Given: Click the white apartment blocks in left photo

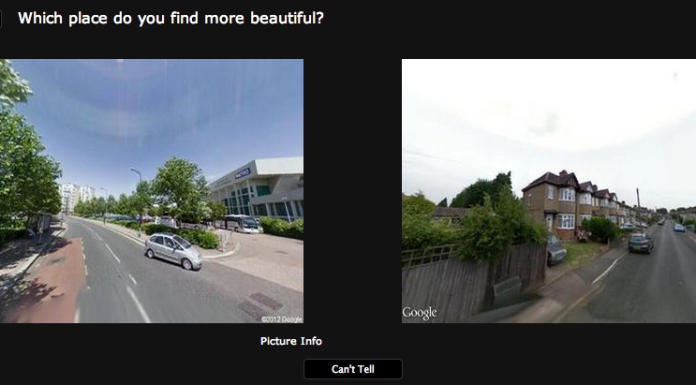Looking at the screenshot, I should coord(76,196).
